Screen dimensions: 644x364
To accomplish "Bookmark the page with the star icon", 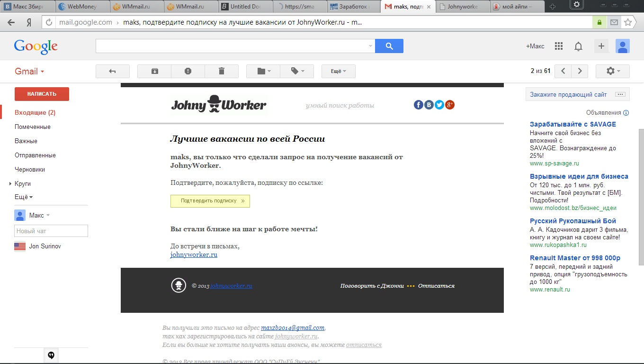I will 628,22.
